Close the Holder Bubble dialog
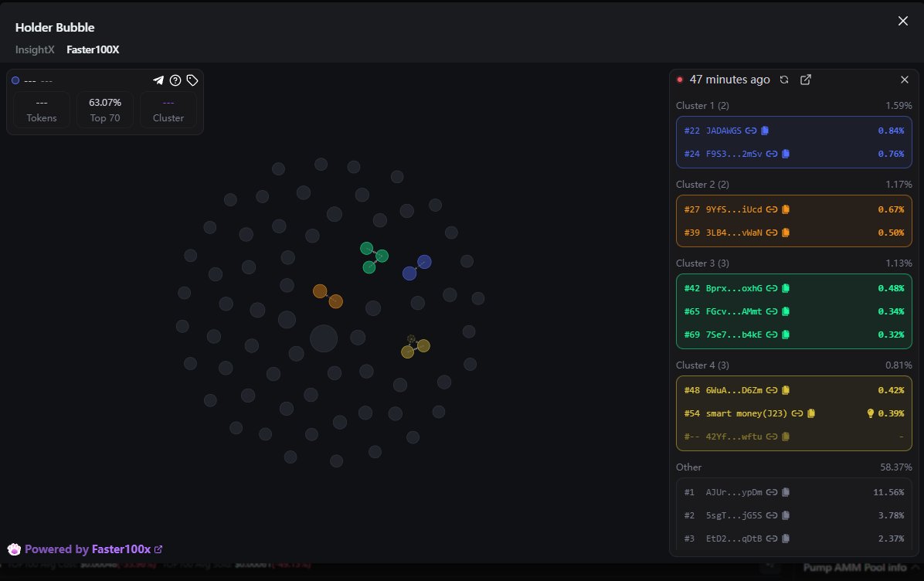 tap(903, 21)
